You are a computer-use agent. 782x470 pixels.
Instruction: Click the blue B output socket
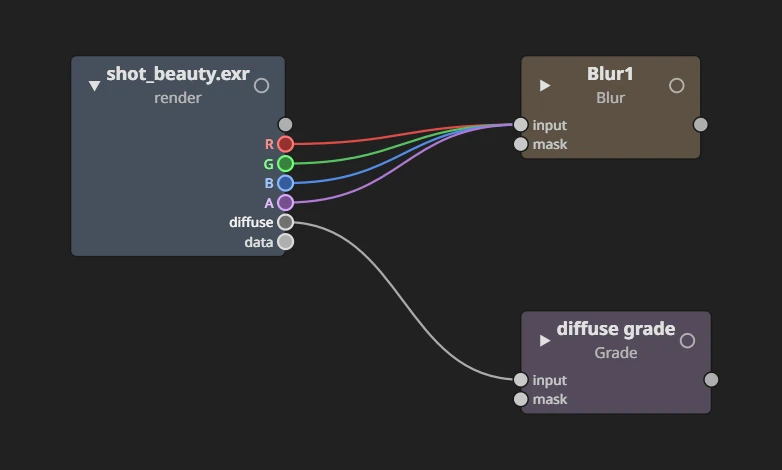[285, 183]
